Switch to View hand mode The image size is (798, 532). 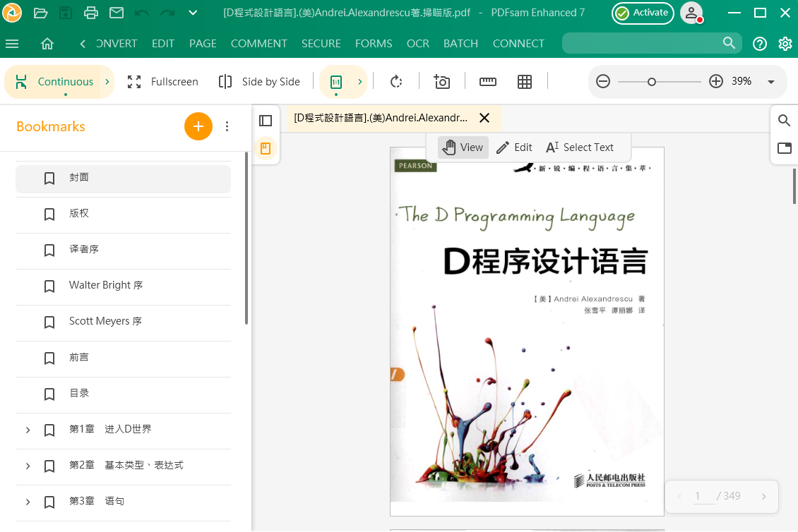pos(463,147)
